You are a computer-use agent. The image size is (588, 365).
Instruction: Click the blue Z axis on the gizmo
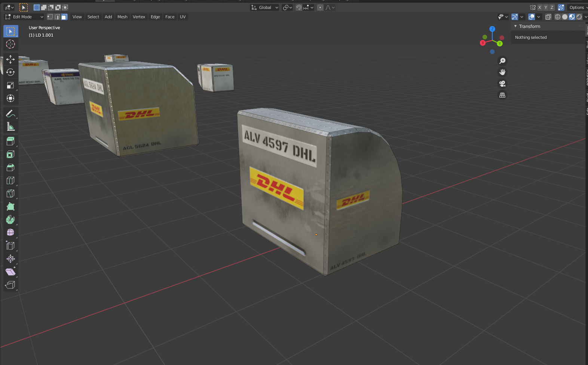point(492,29)
